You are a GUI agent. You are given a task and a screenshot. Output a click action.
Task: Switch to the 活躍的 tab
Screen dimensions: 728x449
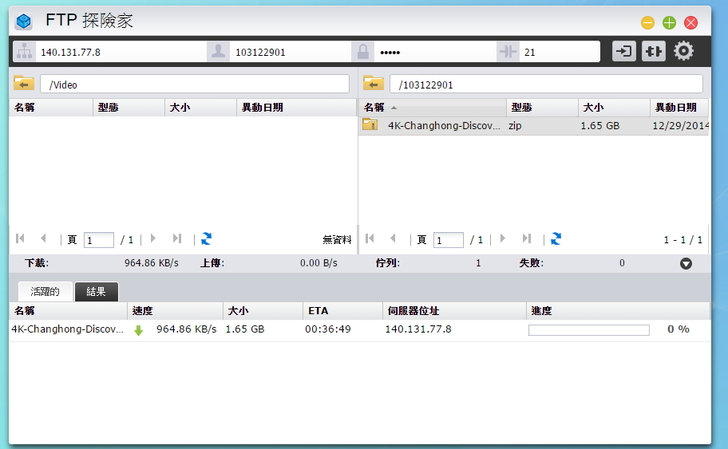[45, 292]
